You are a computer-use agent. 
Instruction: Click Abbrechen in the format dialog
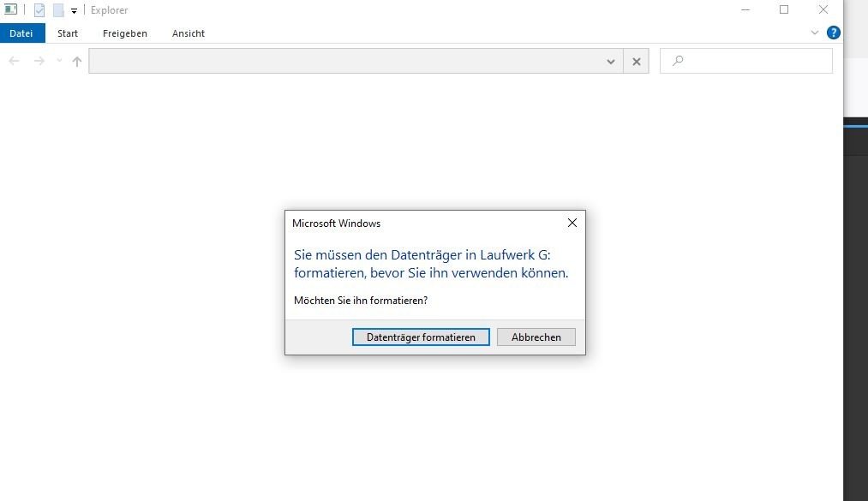536,337
